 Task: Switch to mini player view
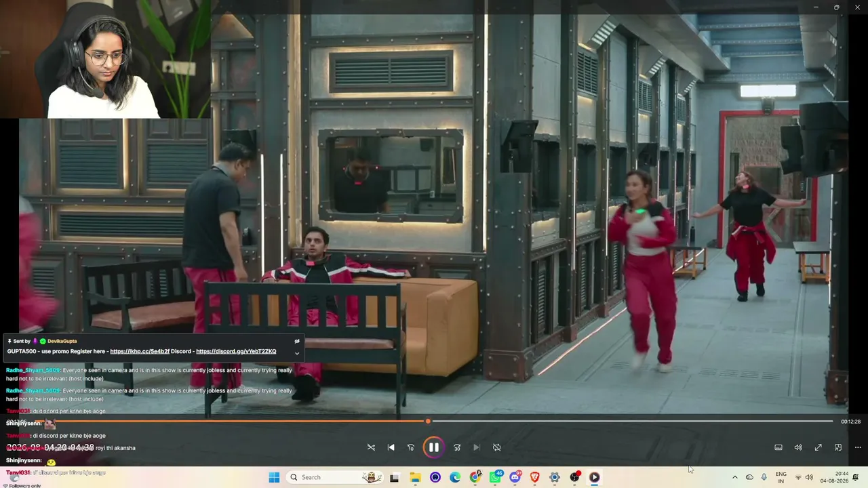click(838, 447)
